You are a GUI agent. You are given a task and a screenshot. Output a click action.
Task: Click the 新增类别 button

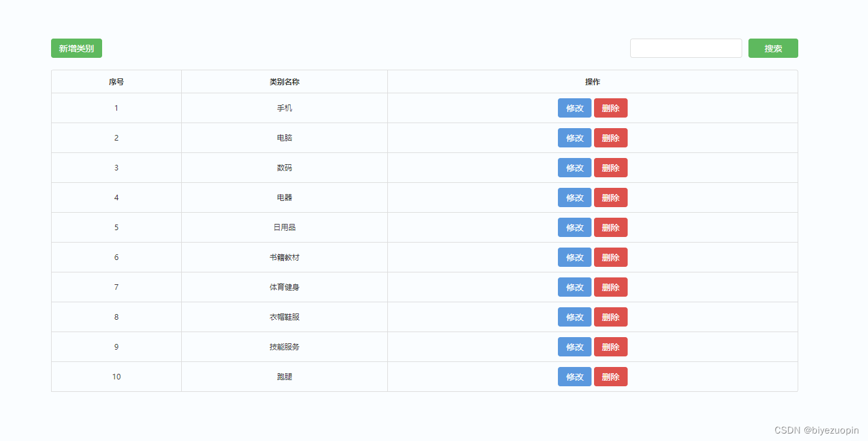coord(77,48)
